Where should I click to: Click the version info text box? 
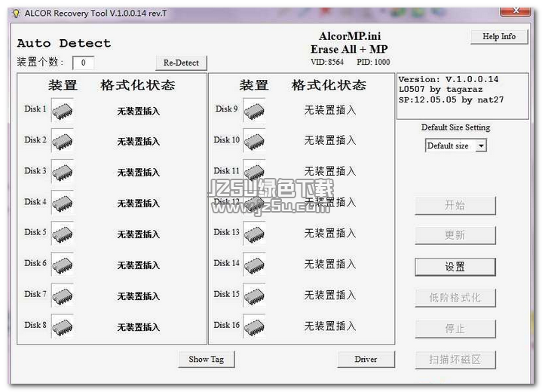pos(463,96)
